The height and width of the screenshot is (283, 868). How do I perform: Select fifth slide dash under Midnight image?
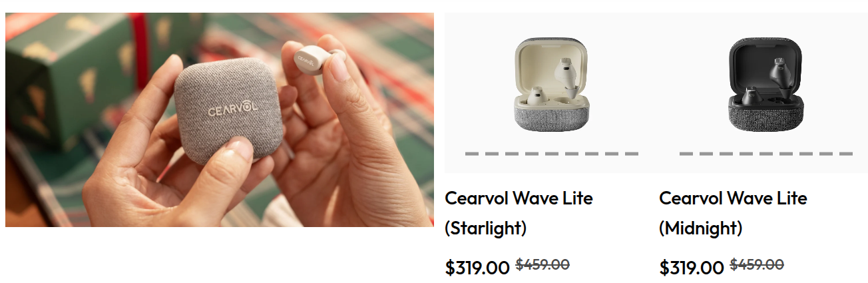(x=766, y=154)
